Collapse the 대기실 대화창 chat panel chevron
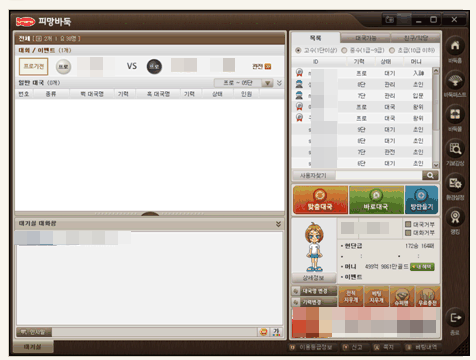476x360 pixels. pyautogui.click(x=278, y=224)
